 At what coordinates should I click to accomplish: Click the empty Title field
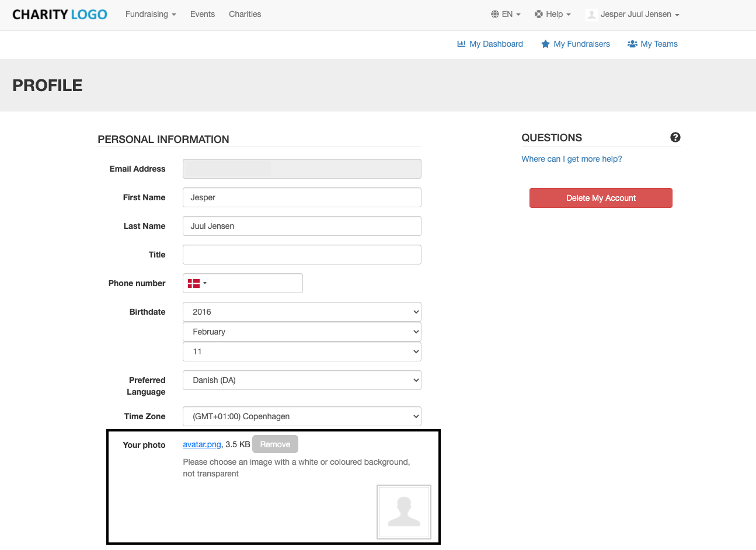coord(302,255)
